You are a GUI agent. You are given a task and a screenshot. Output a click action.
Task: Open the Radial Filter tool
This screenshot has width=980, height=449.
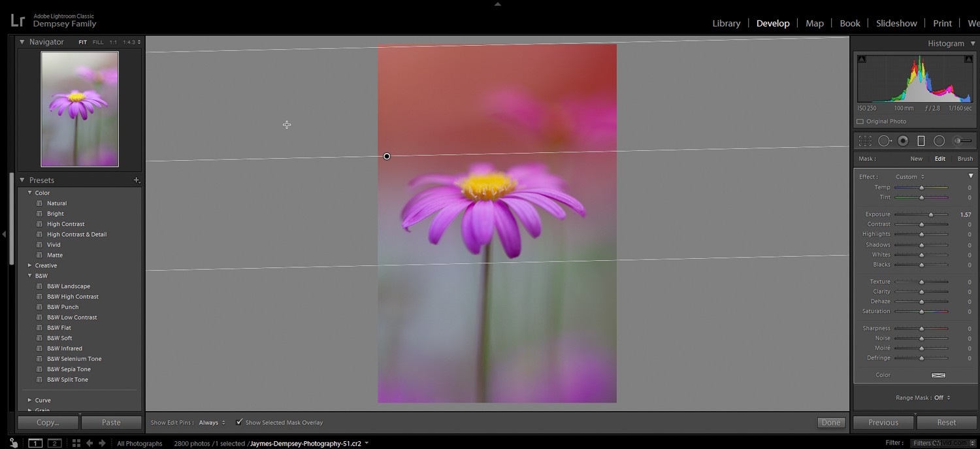tap(939, 140)
